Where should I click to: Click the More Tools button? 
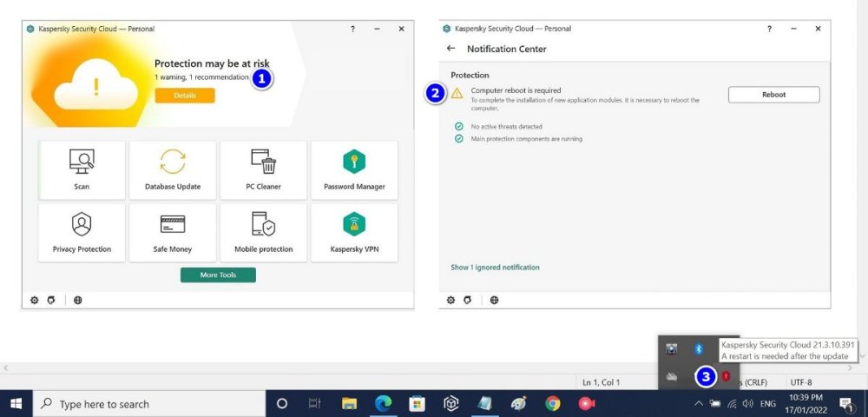click(x=218, y=275)
